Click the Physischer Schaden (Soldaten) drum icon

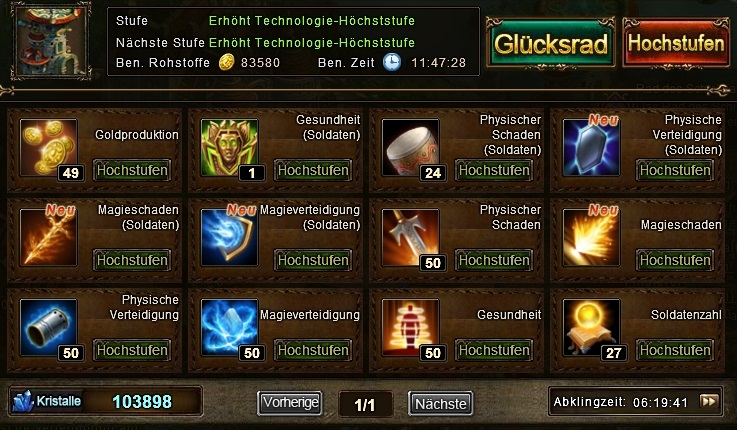click(x=410, y=147)
